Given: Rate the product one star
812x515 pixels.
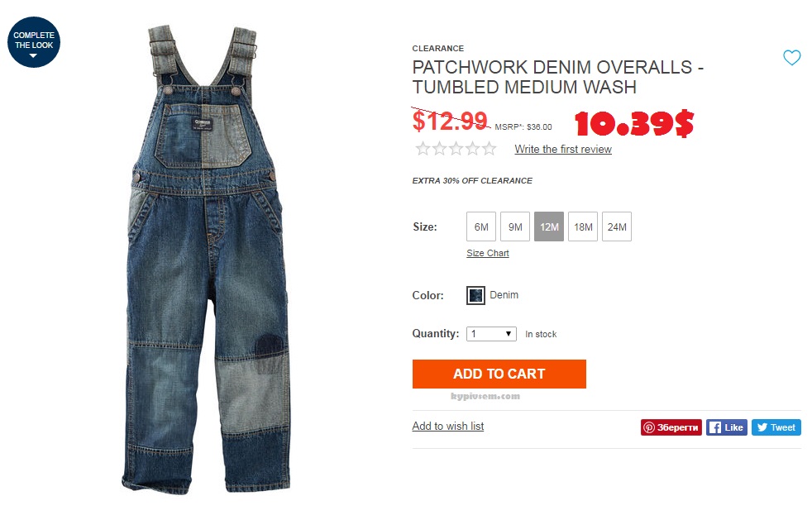Looking at the screenshot, I should [x=423, y=149].
